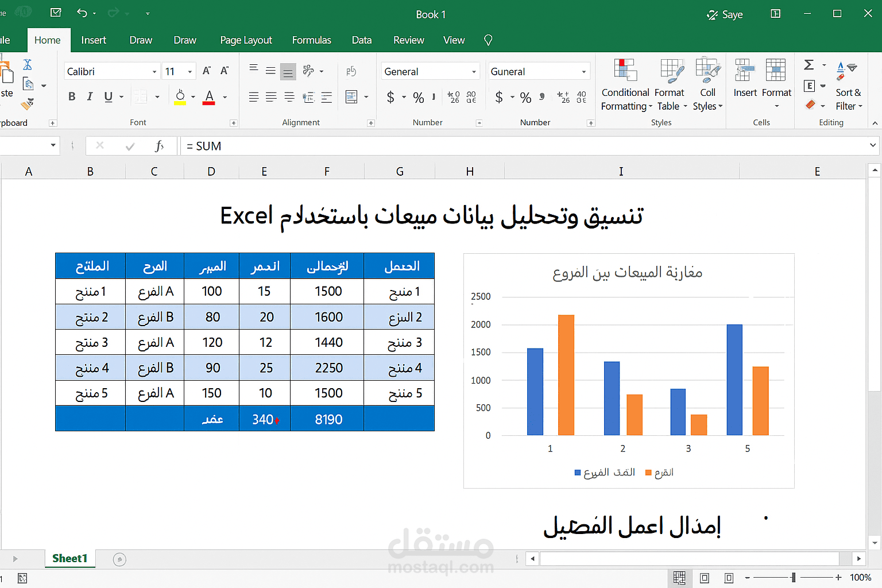The image size is (882, 588).
Task: Toggle Italic formatting button
Action: (x=90, y=96)
